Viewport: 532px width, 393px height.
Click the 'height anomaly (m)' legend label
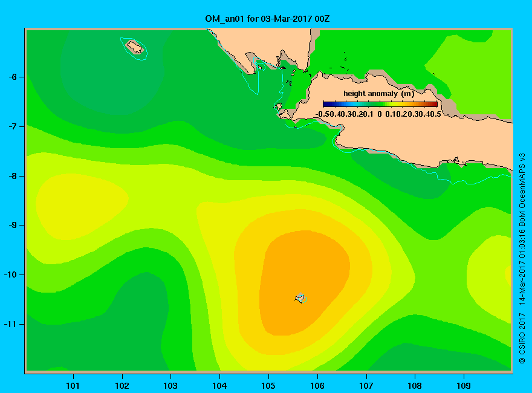click(x=378, y=93)
